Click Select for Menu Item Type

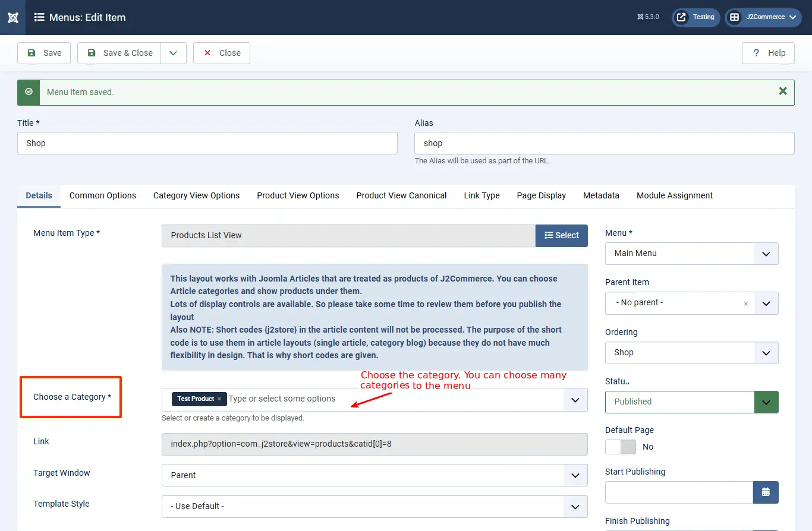pos(562,235)
